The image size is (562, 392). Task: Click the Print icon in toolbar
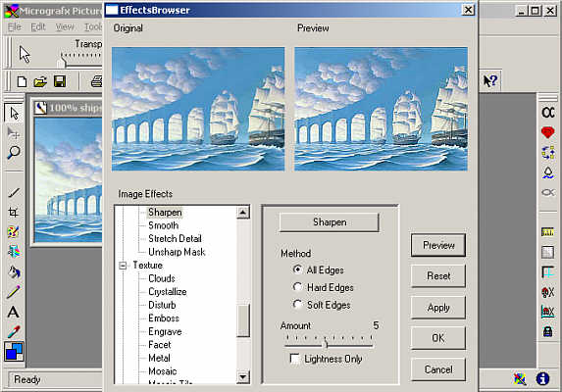coord(96,81)
